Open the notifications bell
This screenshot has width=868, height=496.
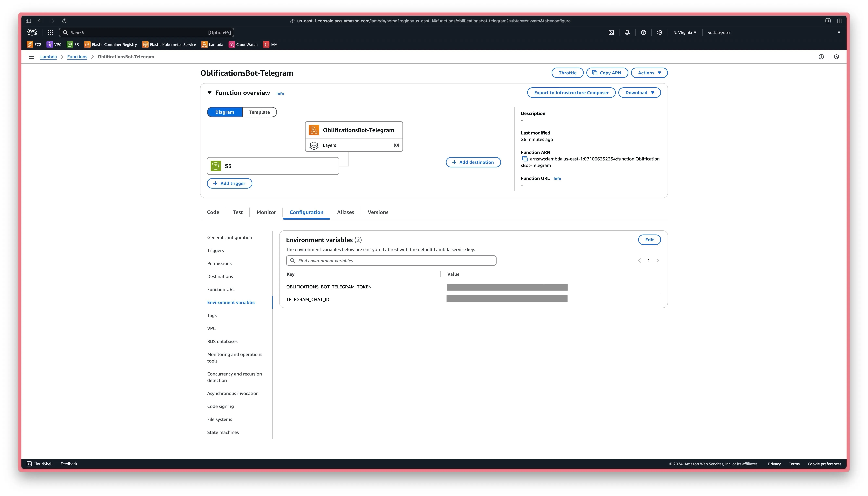[627, 32]
